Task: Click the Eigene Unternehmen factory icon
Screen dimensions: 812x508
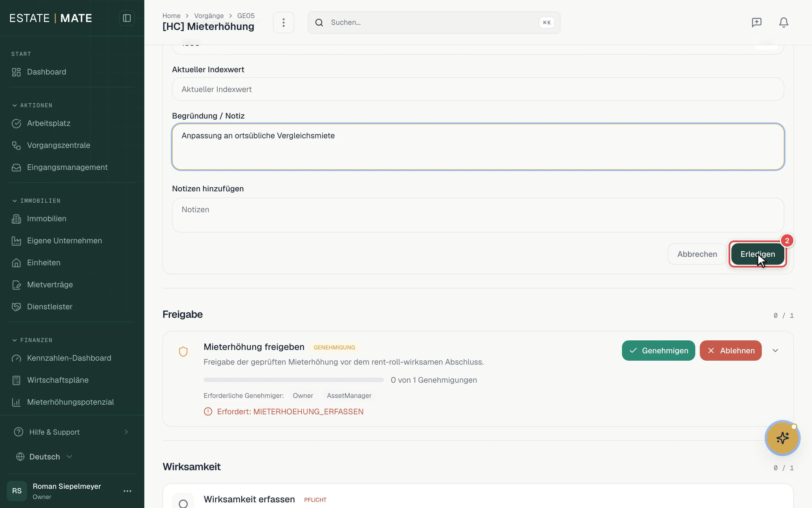Action: click(x=16, y=240)
